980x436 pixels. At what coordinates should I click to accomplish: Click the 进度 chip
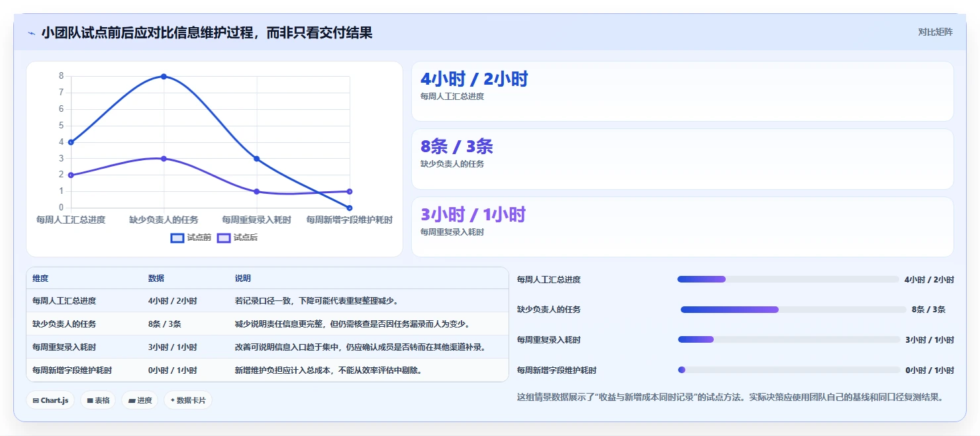[x=140, y=400]
